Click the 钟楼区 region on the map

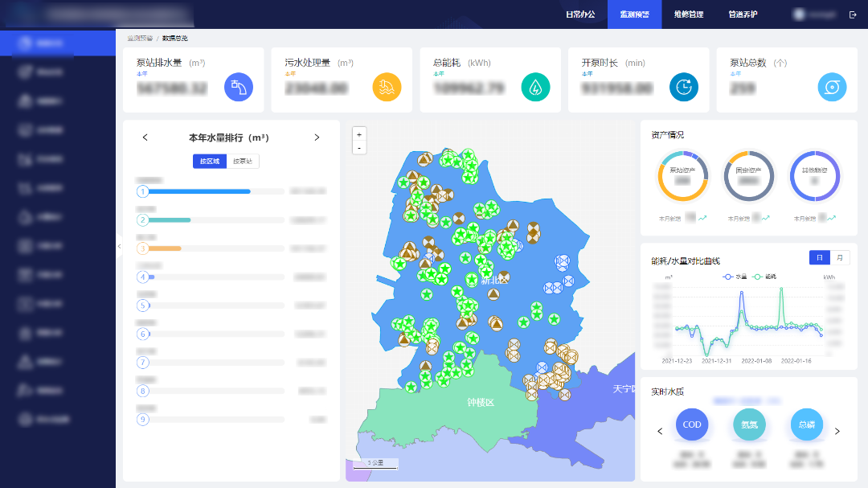pyautogui.click(x=481, y=402)
